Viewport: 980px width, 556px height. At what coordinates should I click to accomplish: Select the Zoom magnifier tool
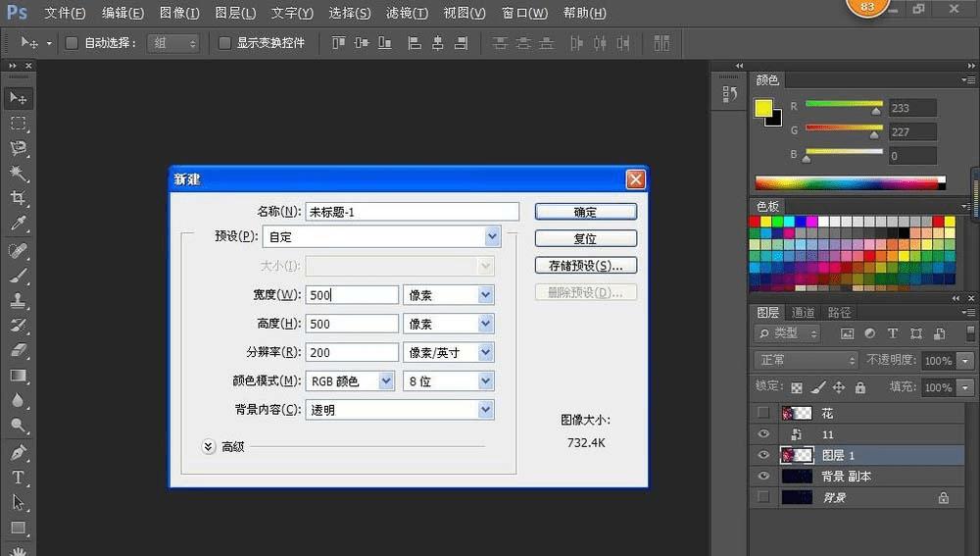18,426
